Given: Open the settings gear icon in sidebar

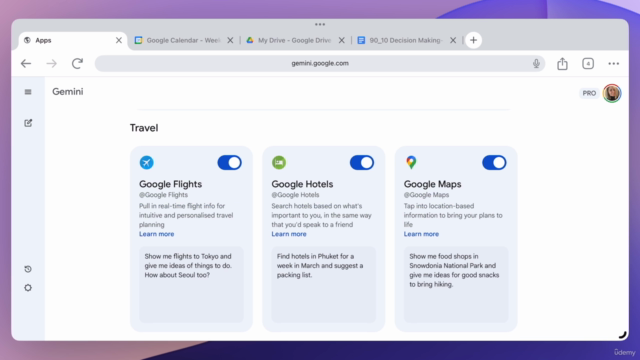Looking at the screenshot, I should click(28, 288).
